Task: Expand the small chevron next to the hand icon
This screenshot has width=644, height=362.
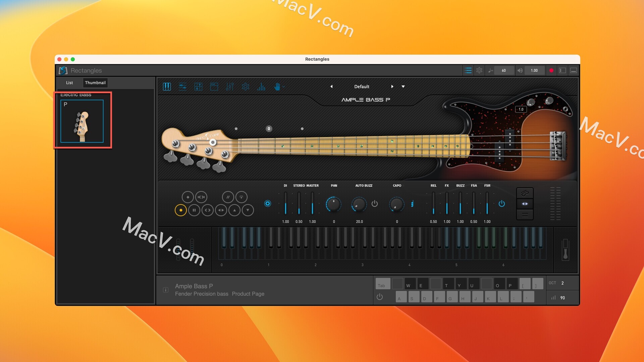Action: (284, 87)
